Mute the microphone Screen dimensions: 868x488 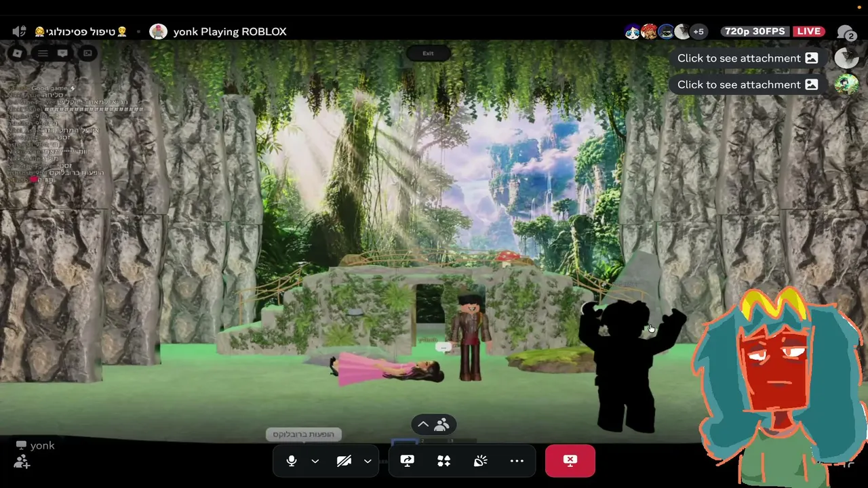(292, 461)
